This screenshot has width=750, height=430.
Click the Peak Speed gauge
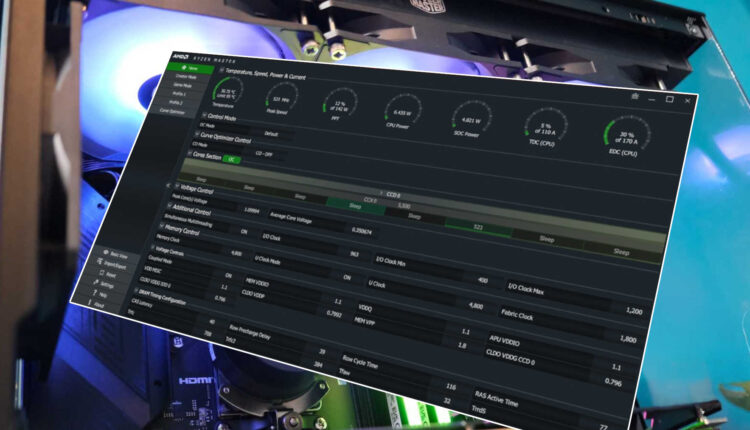pos(278,97)
